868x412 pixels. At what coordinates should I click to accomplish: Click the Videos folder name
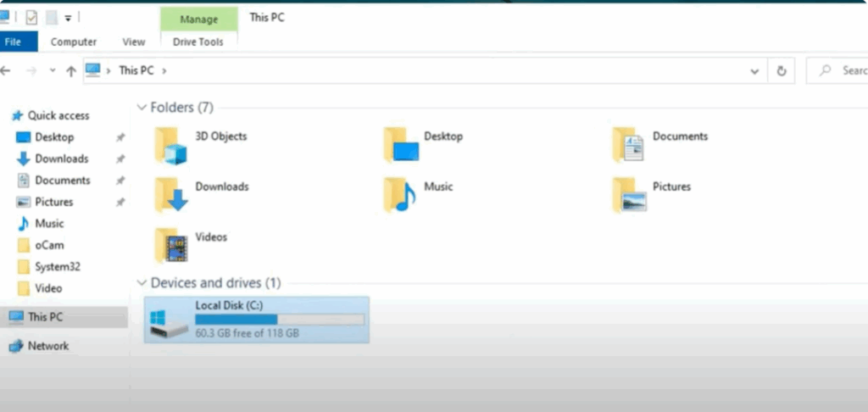(x=211, y=237)
